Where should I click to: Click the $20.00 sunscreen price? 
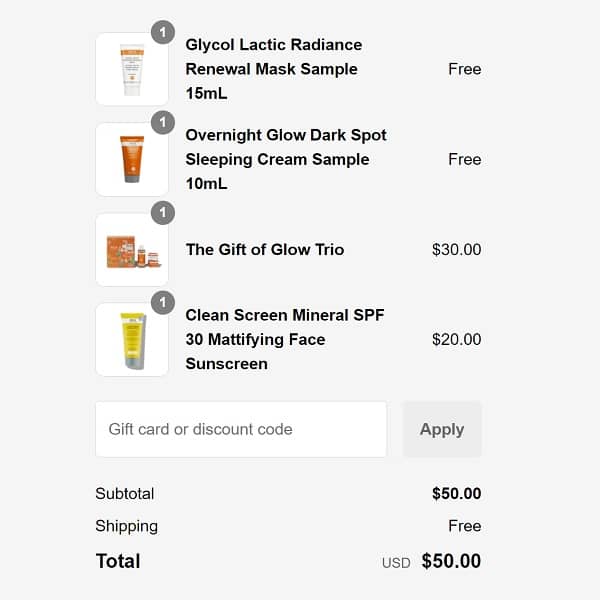click(x=456, y=339)
